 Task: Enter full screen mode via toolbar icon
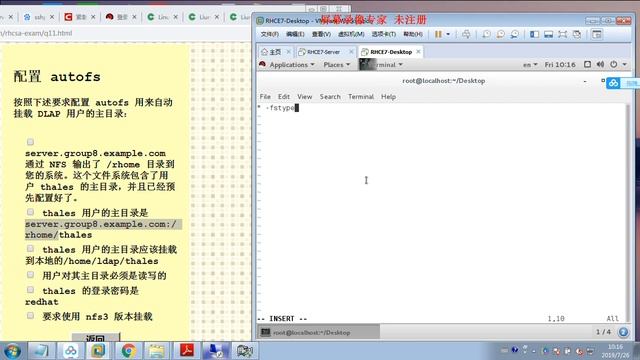click(562, 34)
